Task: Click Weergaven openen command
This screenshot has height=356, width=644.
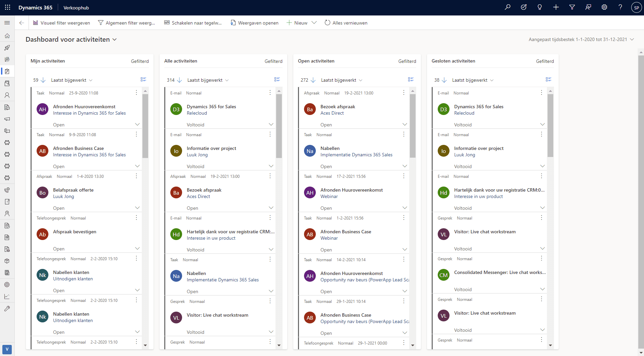Action: 255,23
